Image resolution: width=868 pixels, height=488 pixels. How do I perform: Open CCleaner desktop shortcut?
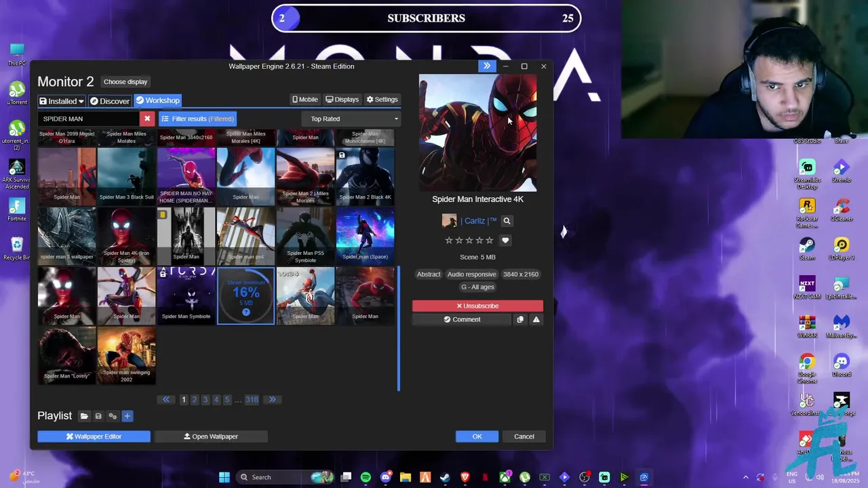click(841, 209)
